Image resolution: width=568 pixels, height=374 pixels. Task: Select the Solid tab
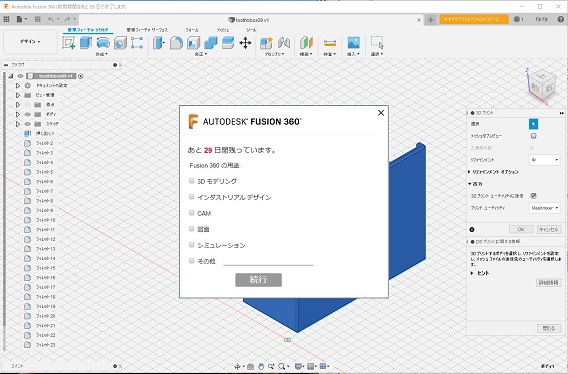[88, 30]
